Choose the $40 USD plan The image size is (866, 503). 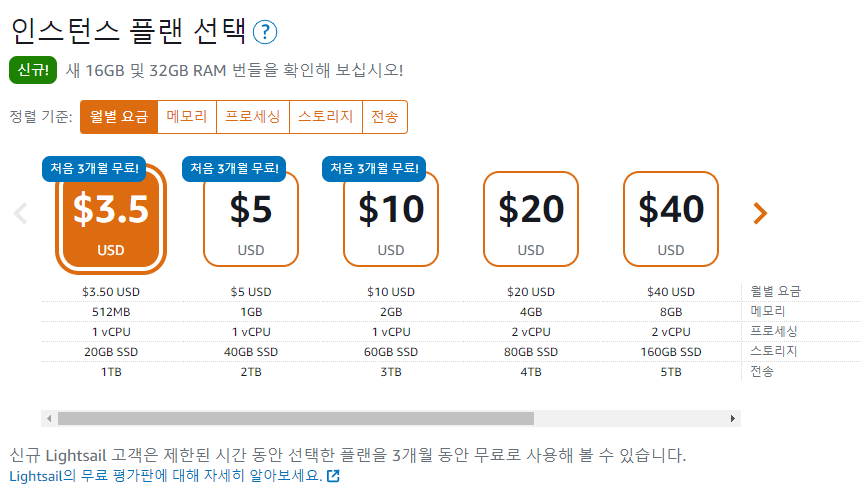pos(671,220)
